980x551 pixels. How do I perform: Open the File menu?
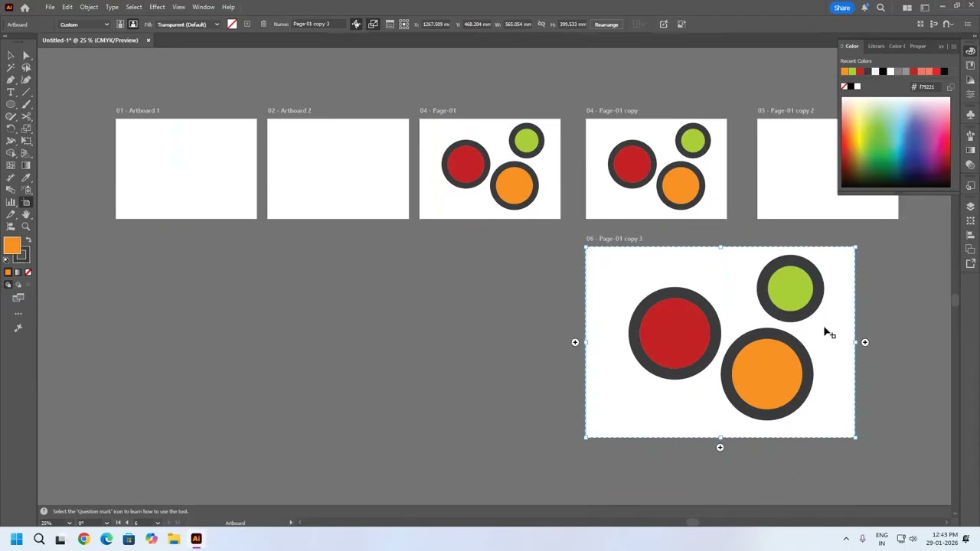click(x=50, y=7)
